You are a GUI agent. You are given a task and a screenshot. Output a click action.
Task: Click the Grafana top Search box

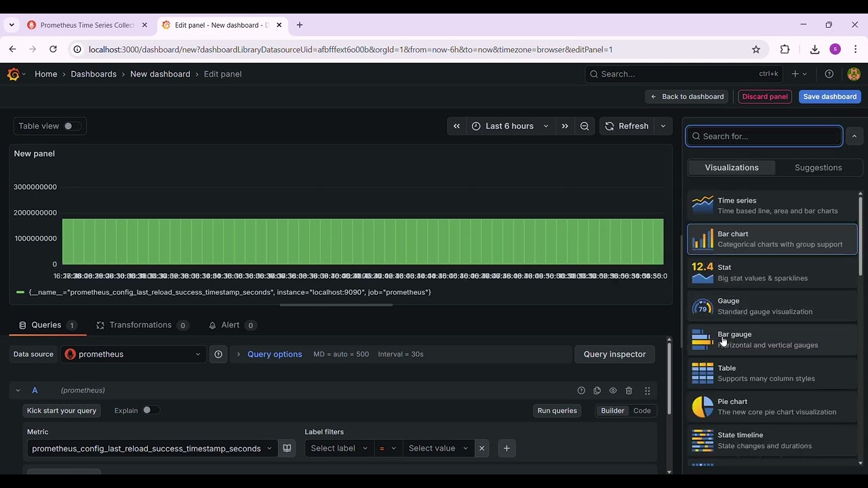click(x=684, y=74)
